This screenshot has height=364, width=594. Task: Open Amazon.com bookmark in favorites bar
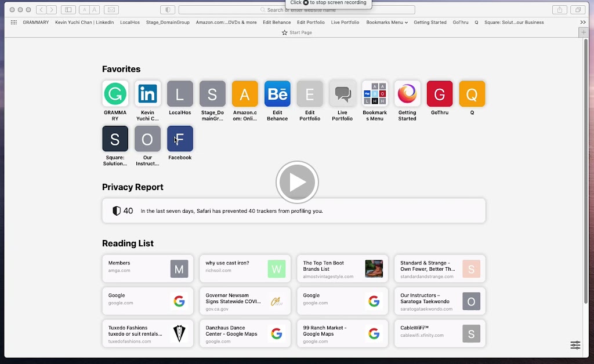pyautogui.click(x=226, y=23)
